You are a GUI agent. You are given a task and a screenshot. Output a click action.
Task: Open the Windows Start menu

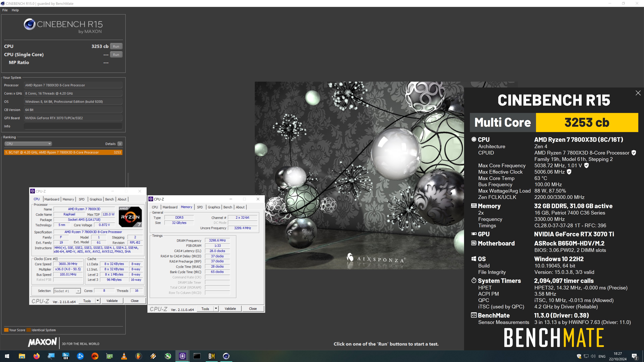7,356
